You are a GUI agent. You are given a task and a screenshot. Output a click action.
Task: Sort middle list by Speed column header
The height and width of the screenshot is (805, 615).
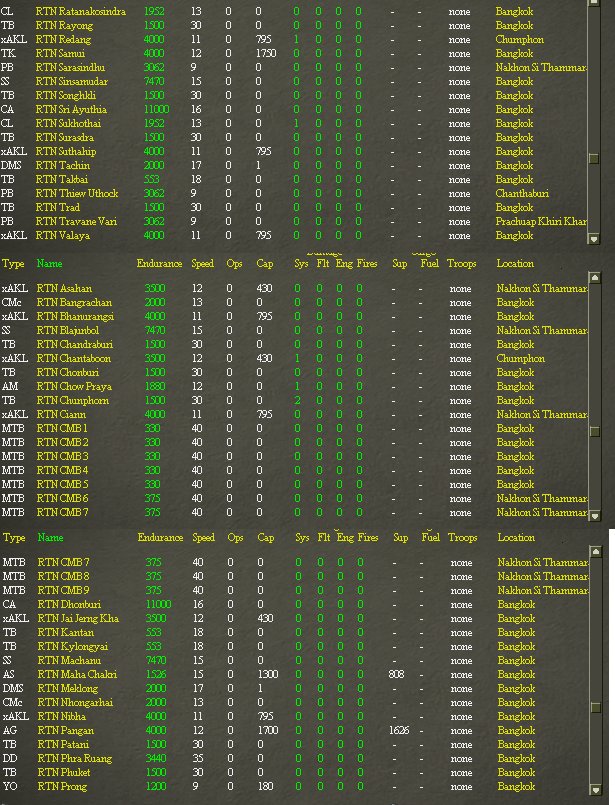202,264
